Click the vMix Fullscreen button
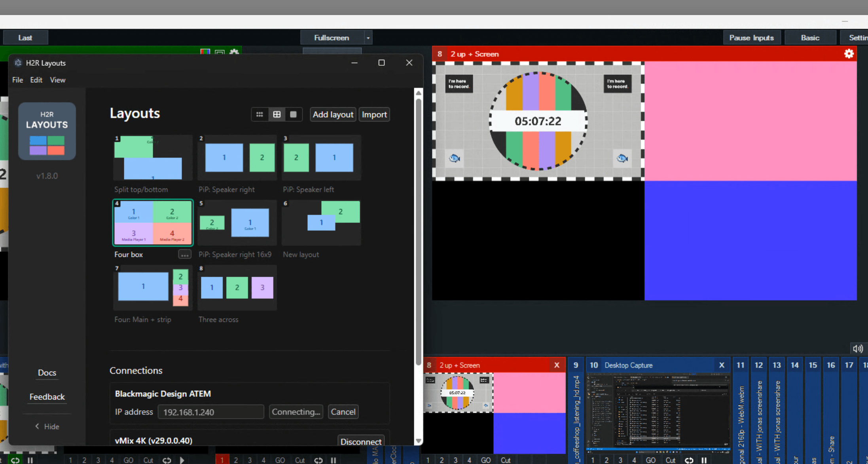This screenshot has width=868, height=464. tap(332, 38)
